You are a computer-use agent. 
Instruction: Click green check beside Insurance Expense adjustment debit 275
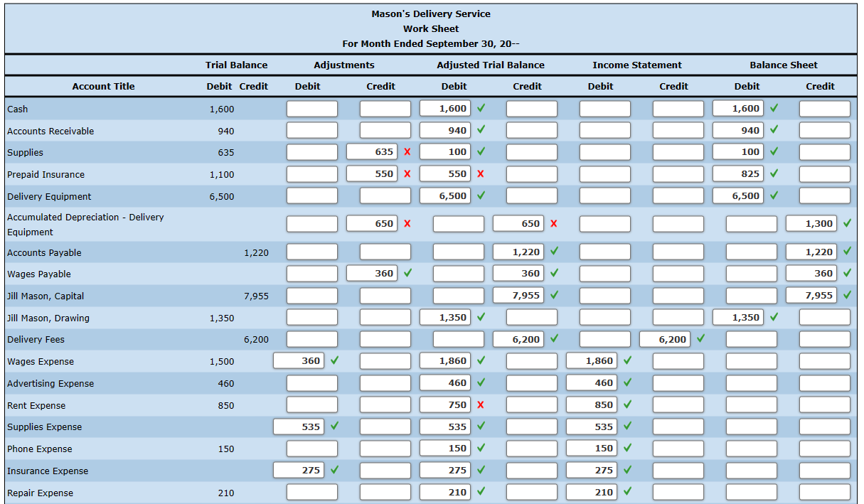pyautogui.click(x=334, y=471)
